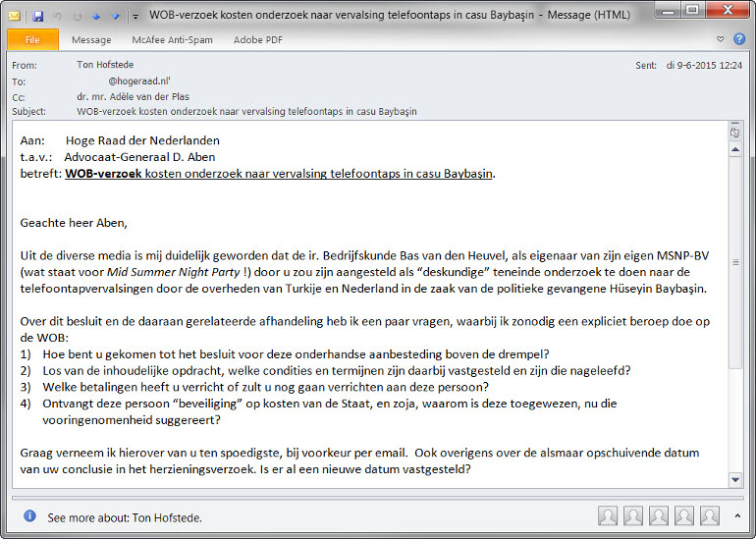This screenshot has width=756, height=540.
Task: Click the italic text 'Mid Summer Night Party'
Action: (173, 272)
